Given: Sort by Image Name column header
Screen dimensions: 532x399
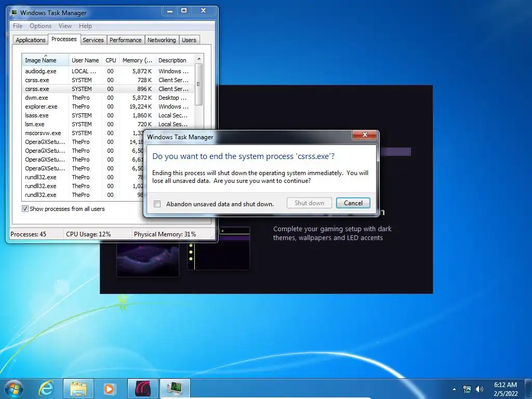Looking at the screenshot, I should 46,60.
